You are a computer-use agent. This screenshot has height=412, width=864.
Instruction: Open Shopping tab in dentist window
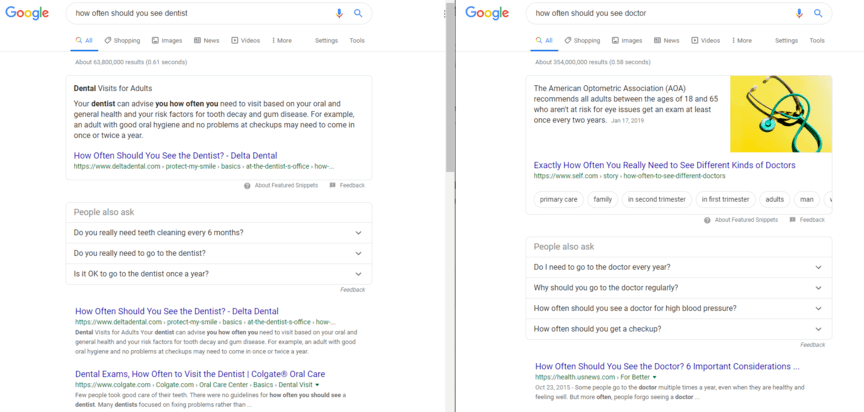(122, 41)
